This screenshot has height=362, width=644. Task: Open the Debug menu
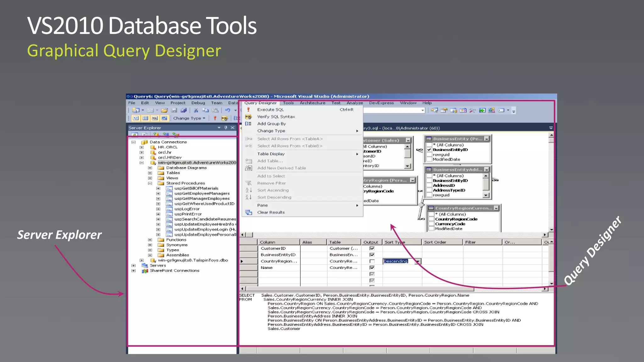pos(198,103)
